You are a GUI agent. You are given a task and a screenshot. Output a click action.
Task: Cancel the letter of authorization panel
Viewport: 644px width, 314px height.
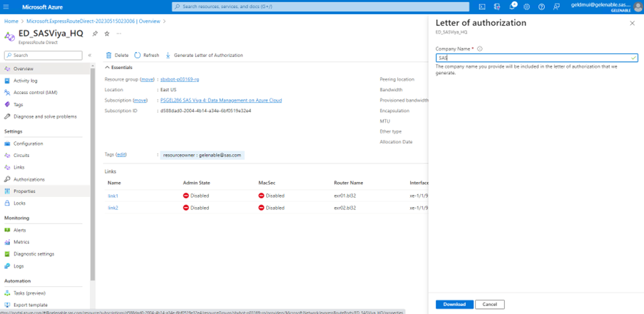coord(489,304)
